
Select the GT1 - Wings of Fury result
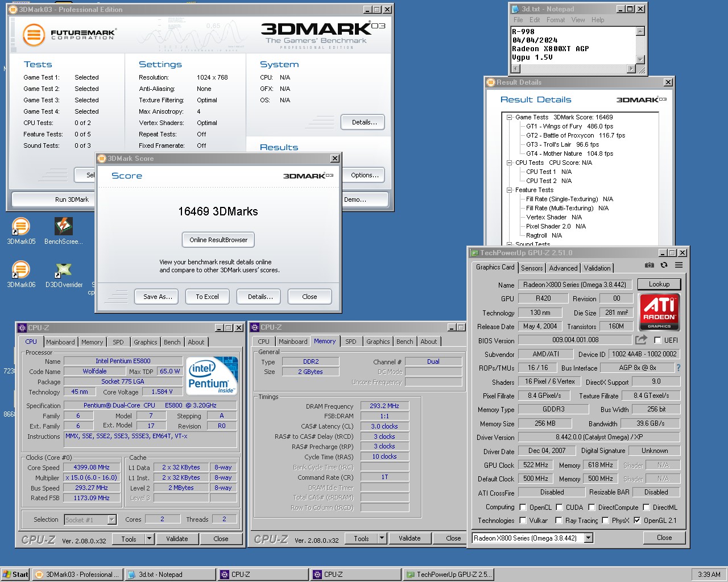(x=569, y=126)
